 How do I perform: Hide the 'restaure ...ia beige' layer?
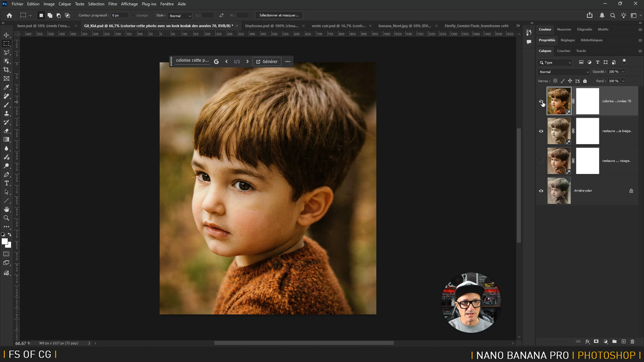[x=541, y=131]
